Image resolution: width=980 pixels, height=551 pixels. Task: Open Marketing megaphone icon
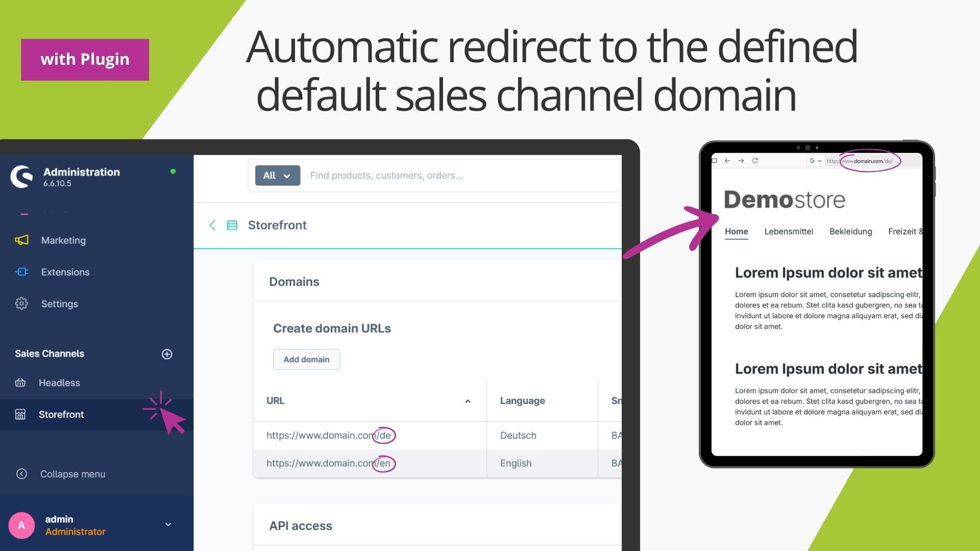click(21, 240)
